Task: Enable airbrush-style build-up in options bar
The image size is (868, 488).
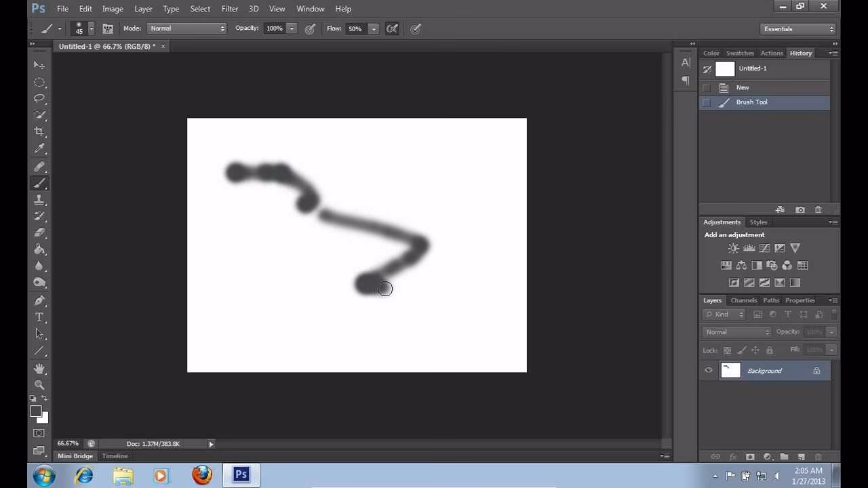Action: (x=415, y=28)
